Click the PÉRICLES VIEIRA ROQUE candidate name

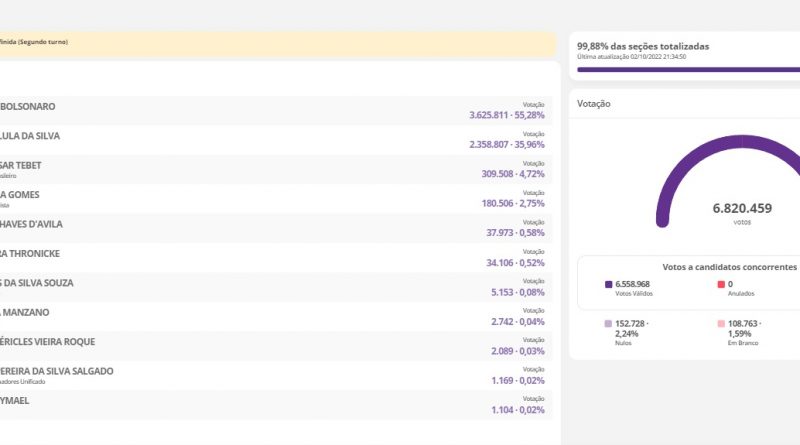point(48,342)
